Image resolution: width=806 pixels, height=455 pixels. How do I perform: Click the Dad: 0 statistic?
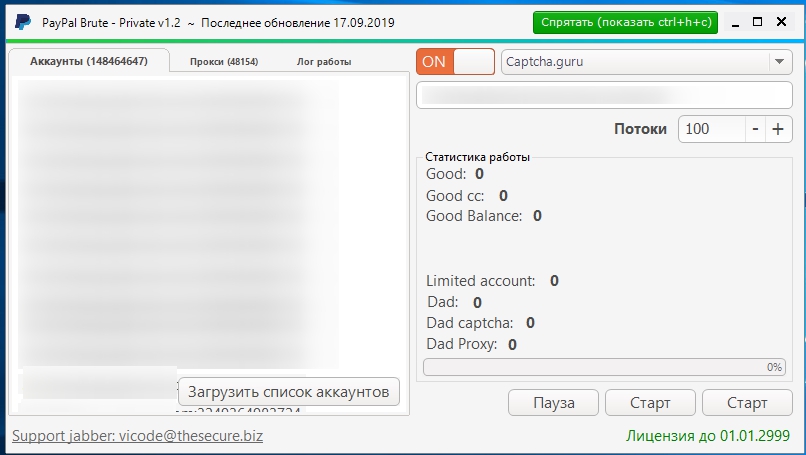(454, 302)
